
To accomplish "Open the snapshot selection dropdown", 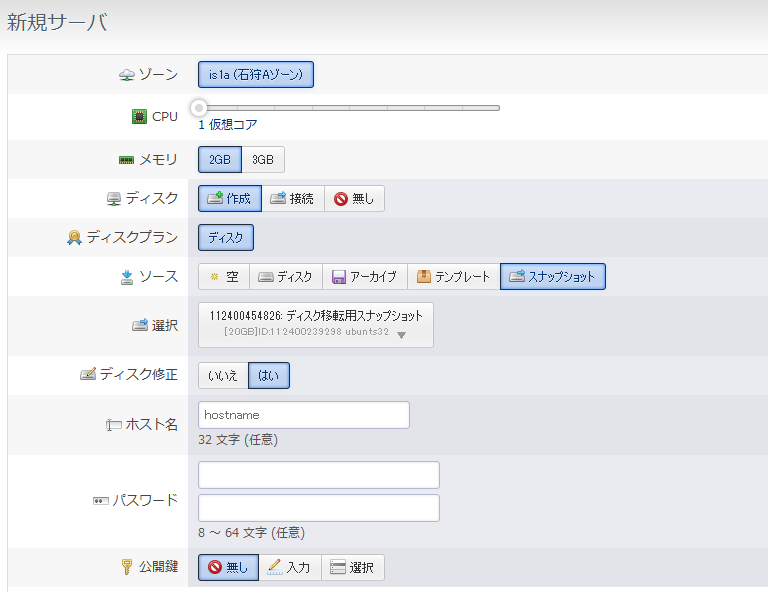I will (x=316, y=325).
